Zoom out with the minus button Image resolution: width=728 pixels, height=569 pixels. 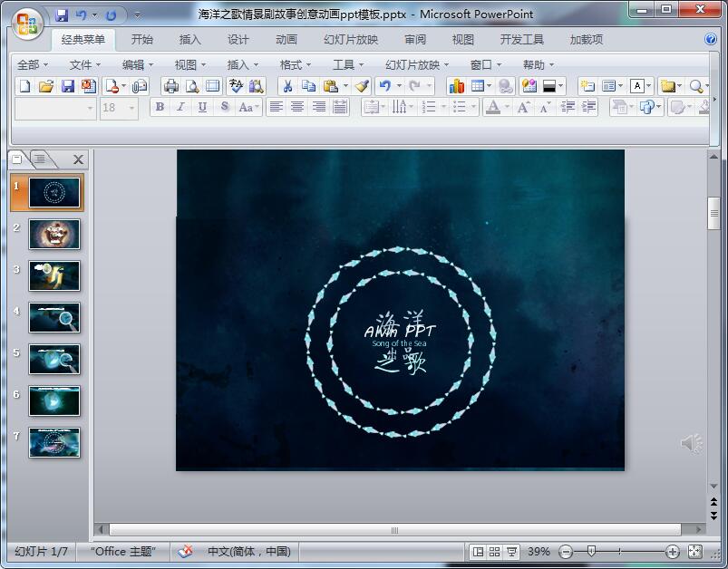566,552
